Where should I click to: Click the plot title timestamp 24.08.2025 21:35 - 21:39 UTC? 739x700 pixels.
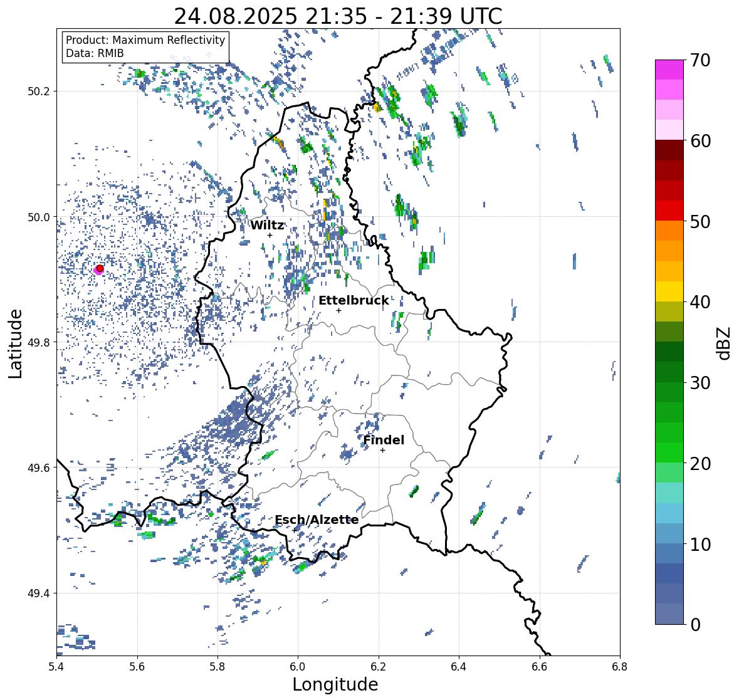point(338,16)
